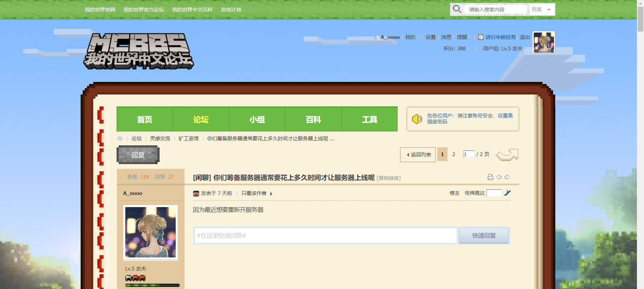Click [闲聊] thread category tag
Screen dimensions: 644x289
pos(202,178)
